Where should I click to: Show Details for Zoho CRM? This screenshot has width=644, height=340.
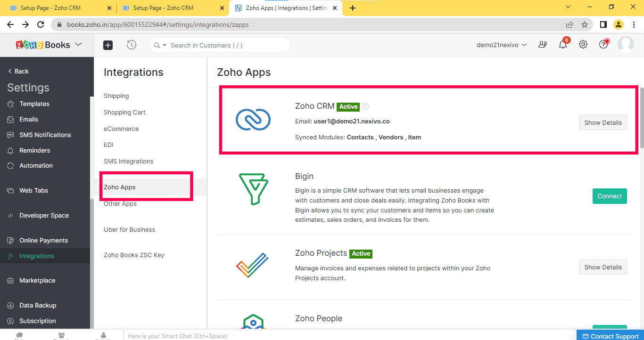603,122
